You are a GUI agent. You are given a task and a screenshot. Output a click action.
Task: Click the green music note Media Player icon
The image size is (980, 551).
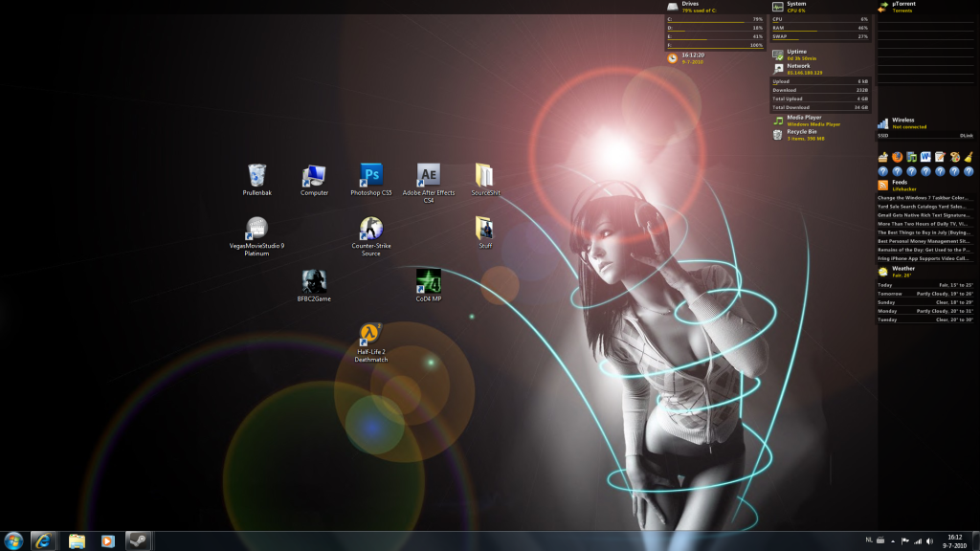(777, 121)
